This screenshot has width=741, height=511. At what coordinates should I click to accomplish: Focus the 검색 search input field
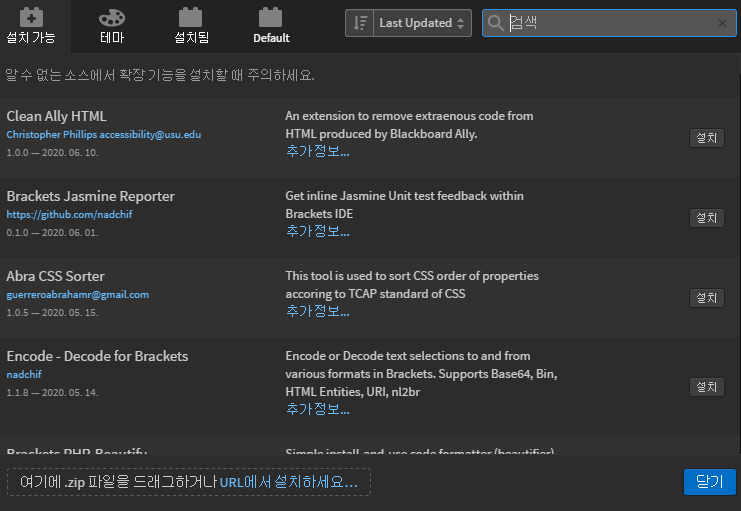pos(609,23)
